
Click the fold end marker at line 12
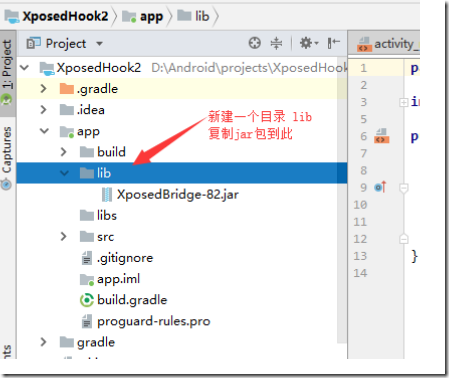404,239
